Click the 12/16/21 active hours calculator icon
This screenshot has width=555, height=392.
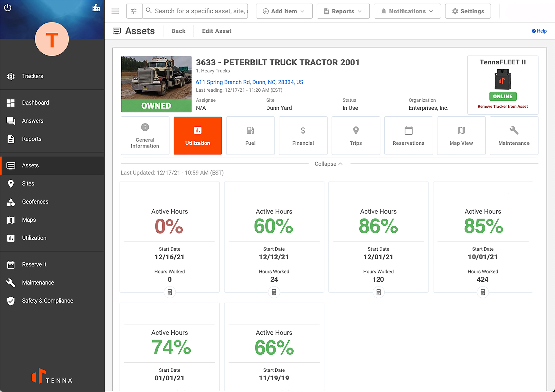pos(169,292)
